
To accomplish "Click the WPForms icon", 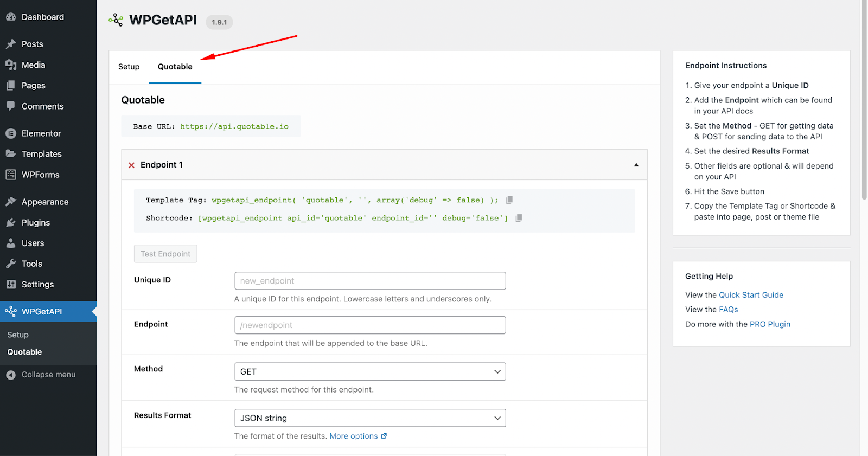I will pos(11,175).
